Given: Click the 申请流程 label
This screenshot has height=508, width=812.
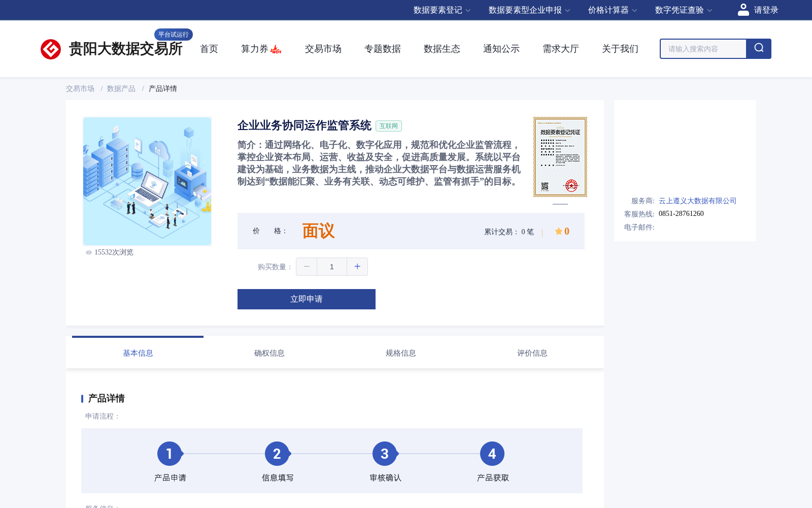Looking at the screenshot, I should [103, 417].
